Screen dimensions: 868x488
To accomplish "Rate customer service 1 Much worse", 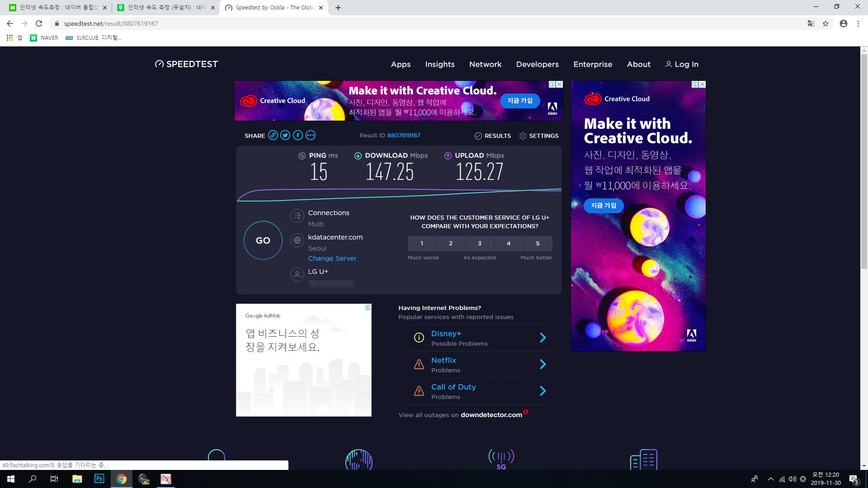I will click(x=422, y=244).
